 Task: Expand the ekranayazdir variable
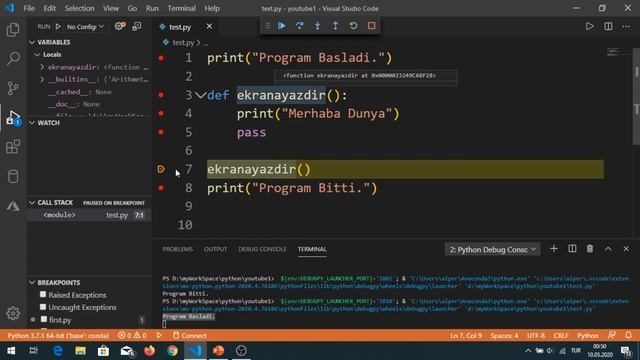pos(42,67)
